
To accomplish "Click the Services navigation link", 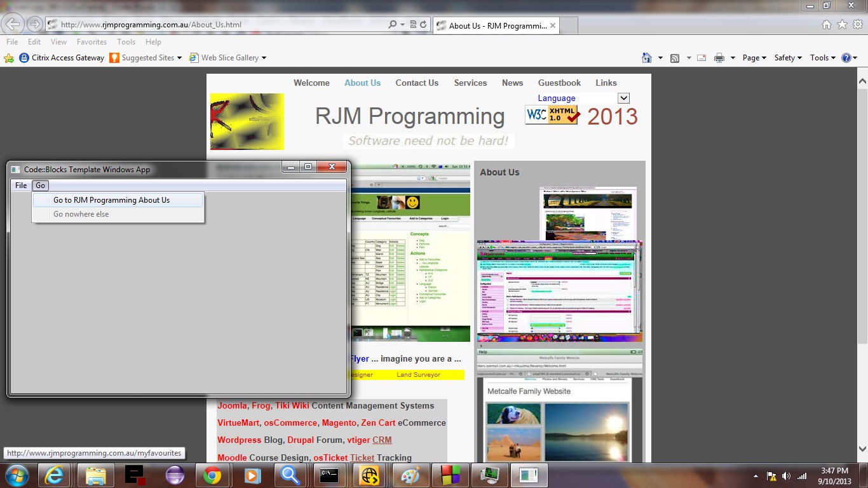I will (470, 83).
